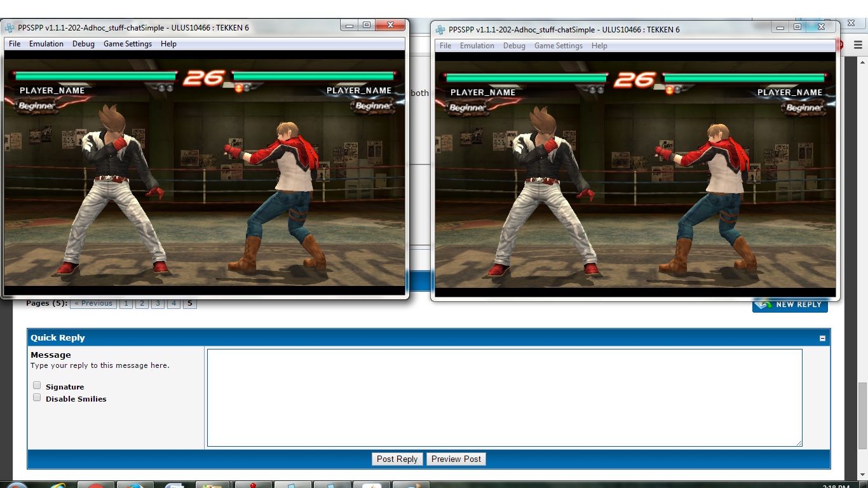Click the Preview Post button
Screen dimensions: 868x488
coord(456,459)
